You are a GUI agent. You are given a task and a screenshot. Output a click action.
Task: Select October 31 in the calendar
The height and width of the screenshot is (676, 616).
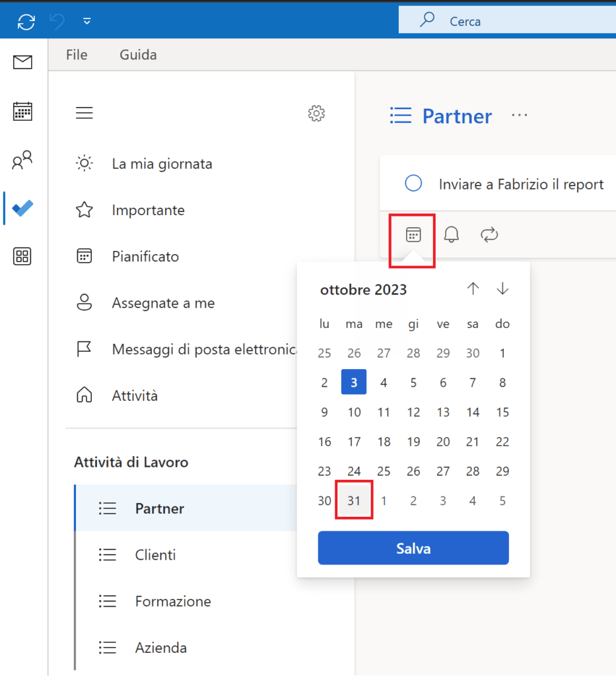coord(354,500)
